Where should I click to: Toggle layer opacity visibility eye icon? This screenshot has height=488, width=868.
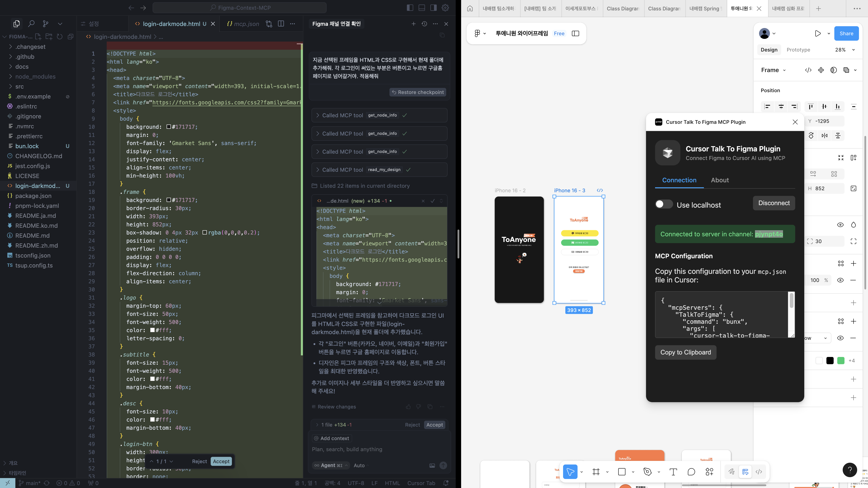840,225
